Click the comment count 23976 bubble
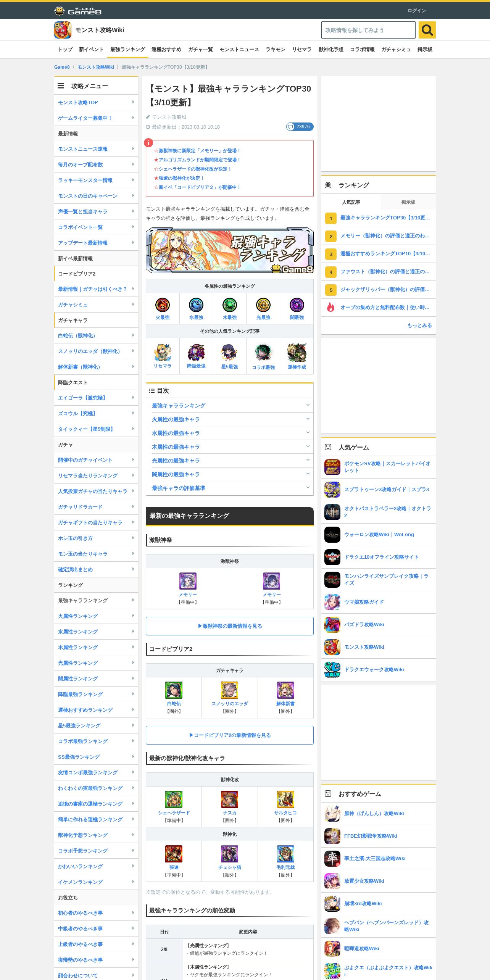 pyautogui.click(x=300, y=127)
